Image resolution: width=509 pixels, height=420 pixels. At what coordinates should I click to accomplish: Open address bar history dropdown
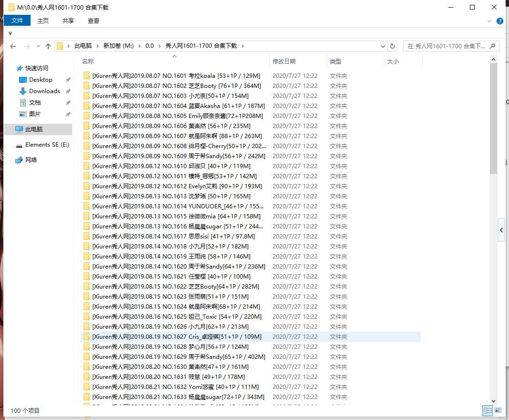(x=383, y=46)
